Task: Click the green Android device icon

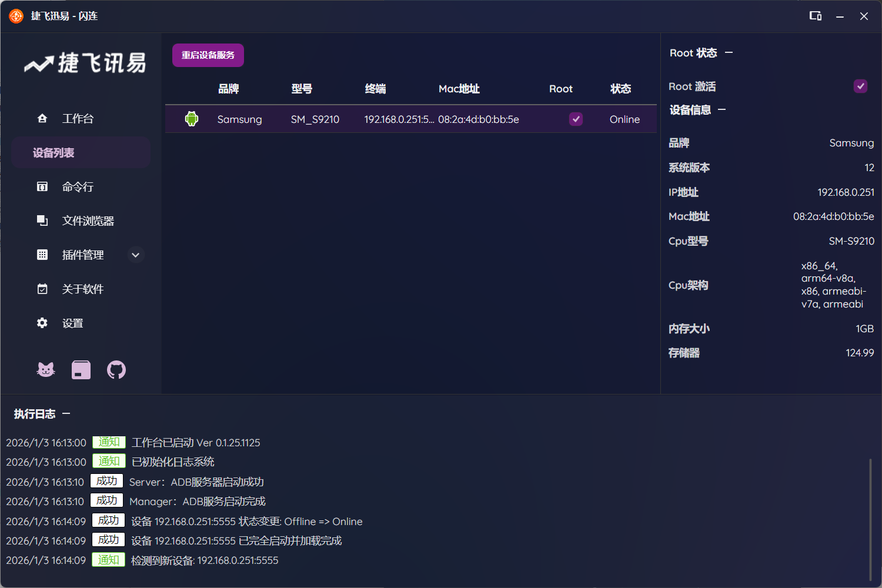Action: 192,119
